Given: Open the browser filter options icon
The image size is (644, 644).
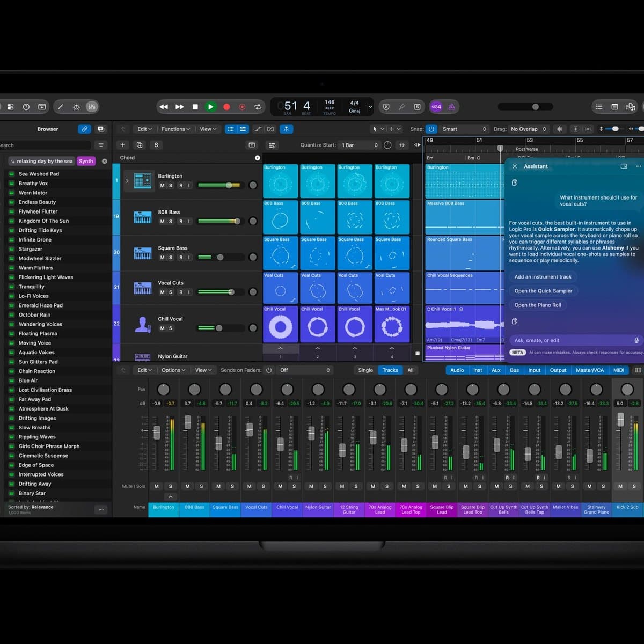Looking at the screenshot, I should 101,145.
